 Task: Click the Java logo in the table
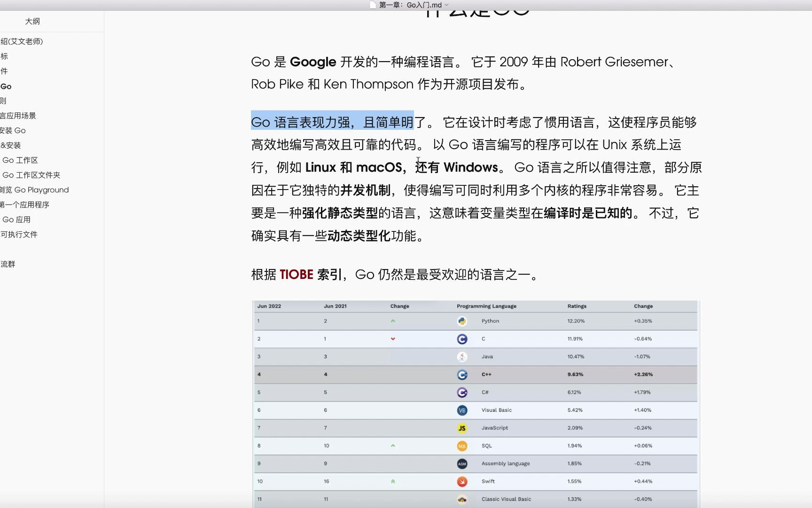[462, 357]
